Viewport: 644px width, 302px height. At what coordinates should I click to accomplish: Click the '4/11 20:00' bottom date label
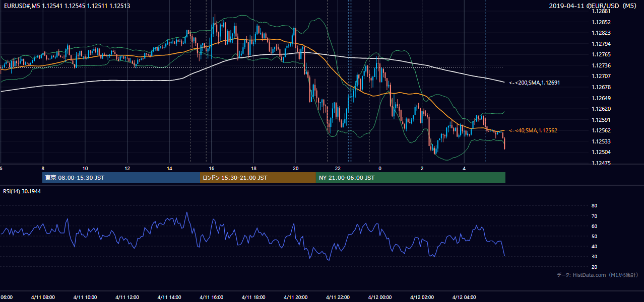(x=296, y=297)
